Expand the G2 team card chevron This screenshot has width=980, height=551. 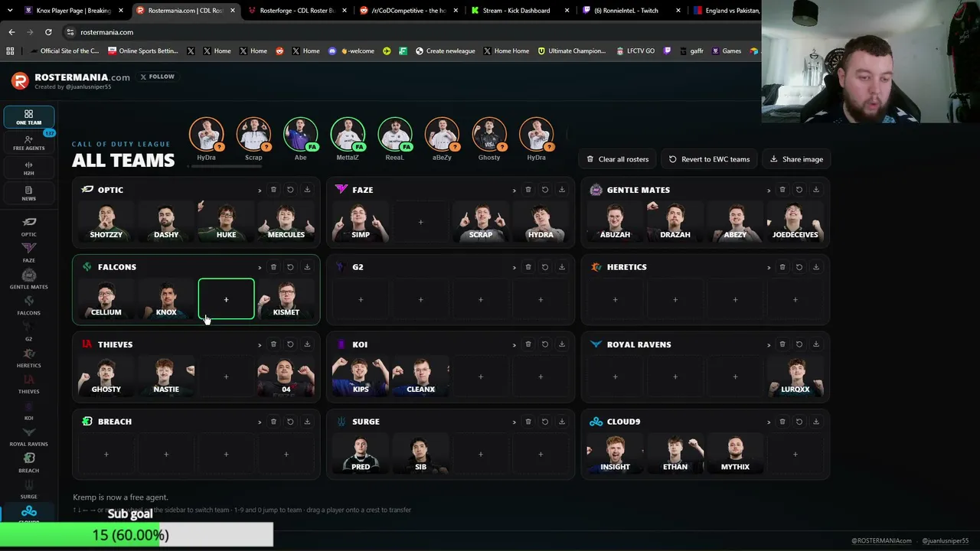pyautogui.click(x=514, y=267)
